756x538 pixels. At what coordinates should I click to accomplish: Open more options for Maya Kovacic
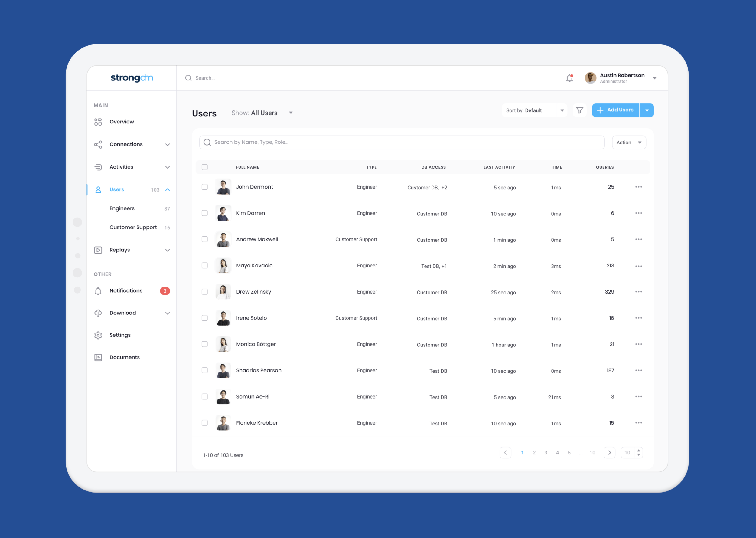638,266
